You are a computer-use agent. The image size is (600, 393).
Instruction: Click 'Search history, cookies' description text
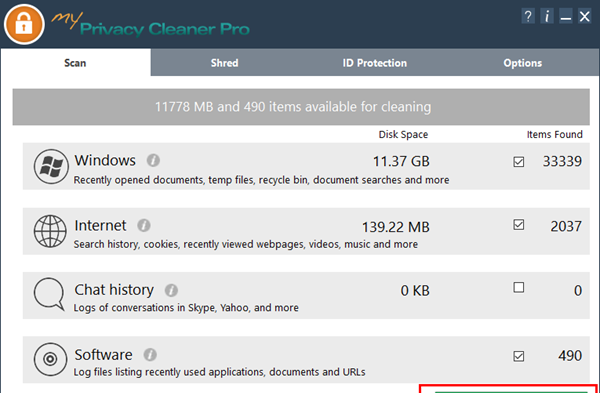tap(246, 244)
